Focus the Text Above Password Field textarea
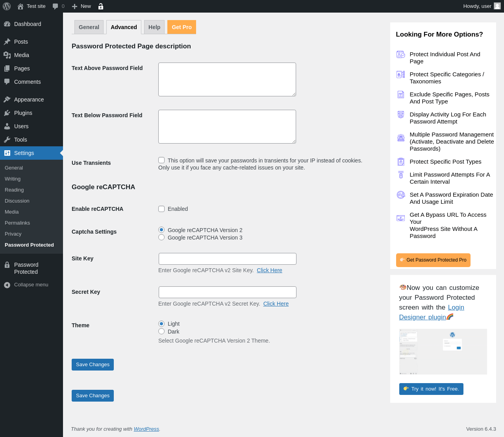The image size is (504, 437). [227, 79]
